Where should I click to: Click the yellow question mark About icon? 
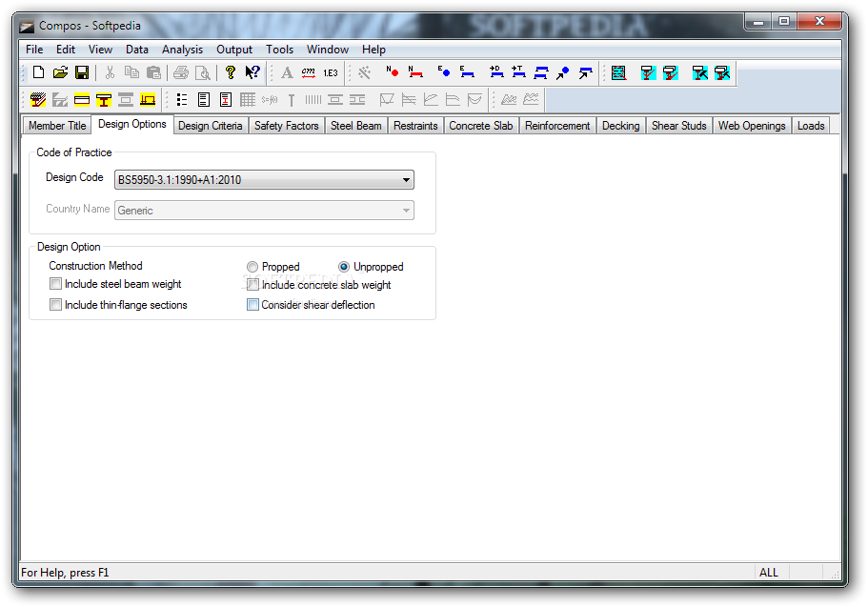click(231, 72)
